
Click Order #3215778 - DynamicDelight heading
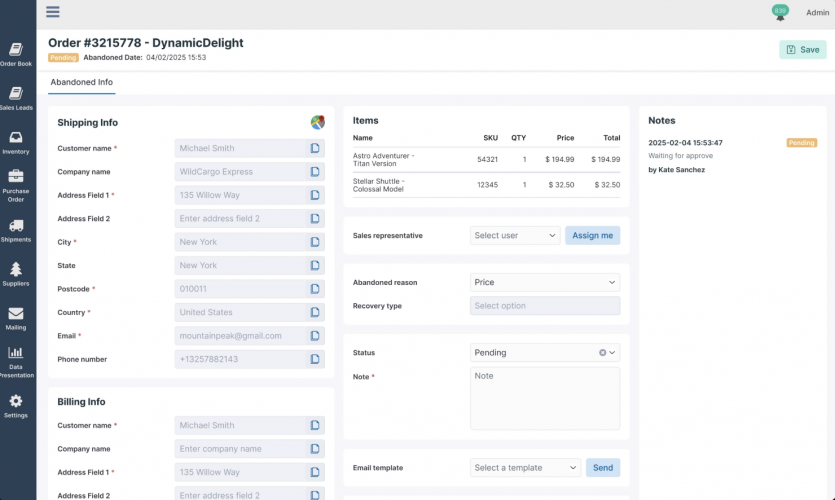coord(145,43)
